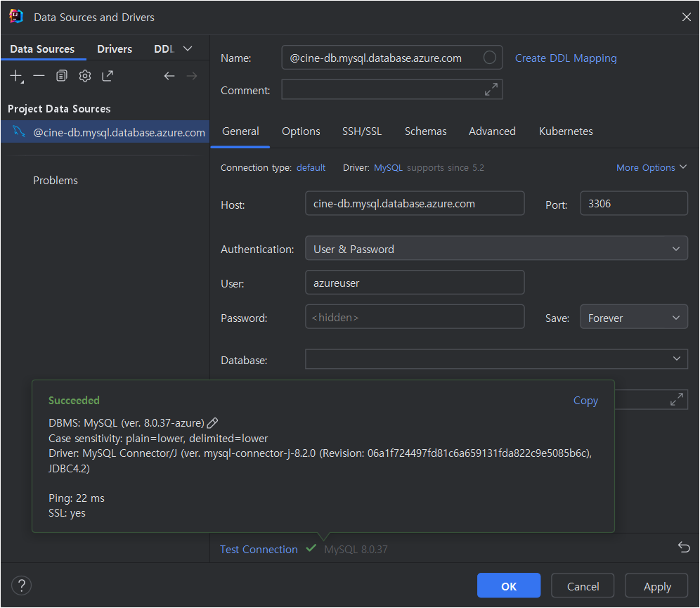Close the Data Sources and Drivers dialog
The width and height of the screenshot is (700, 608).
pos(687,17)
